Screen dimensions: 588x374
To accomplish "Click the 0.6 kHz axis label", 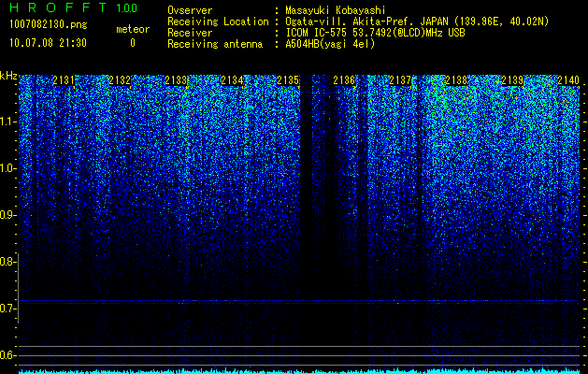I will pos(8,355).
